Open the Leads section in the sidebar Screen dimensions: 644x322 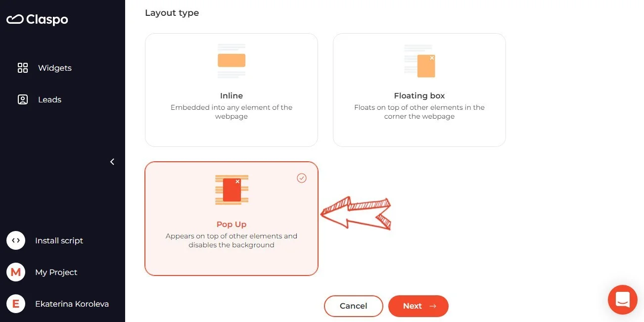tap(49, 99)
